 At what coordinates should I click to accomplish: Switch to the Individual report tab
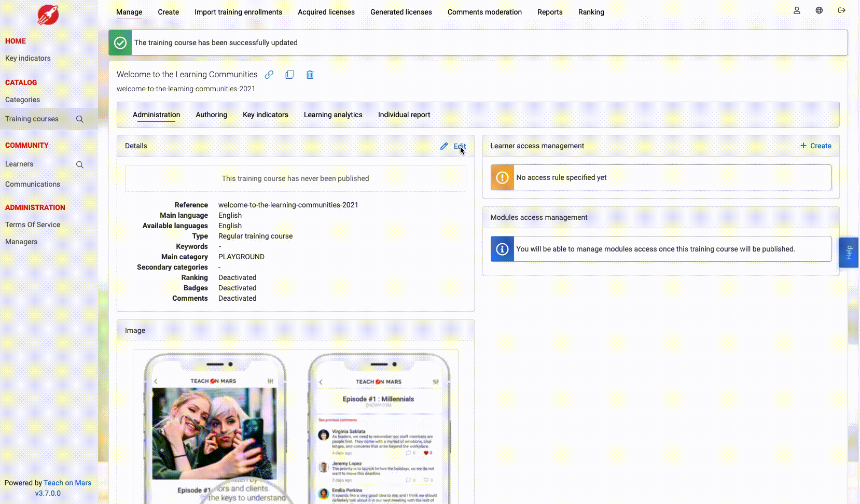point(404,115)
